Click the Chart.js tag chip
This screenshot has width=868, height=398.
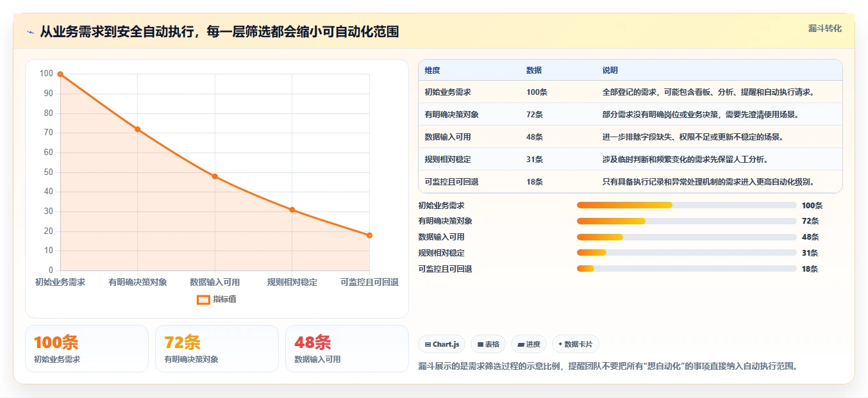click(x=442, y=344)
